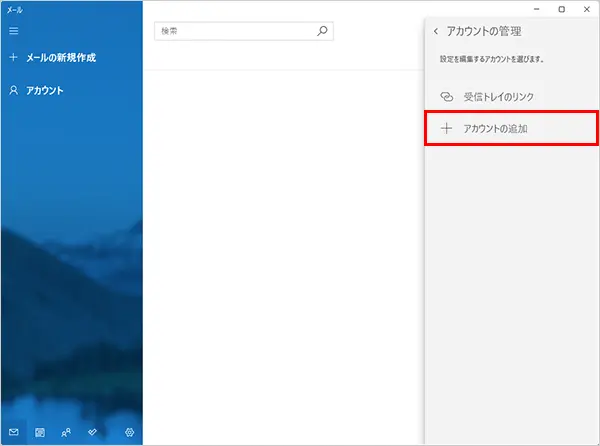The width and height of the screenshot is (600, 446).
Task: Maximize the メール window
Action: [x=562, y=9]
